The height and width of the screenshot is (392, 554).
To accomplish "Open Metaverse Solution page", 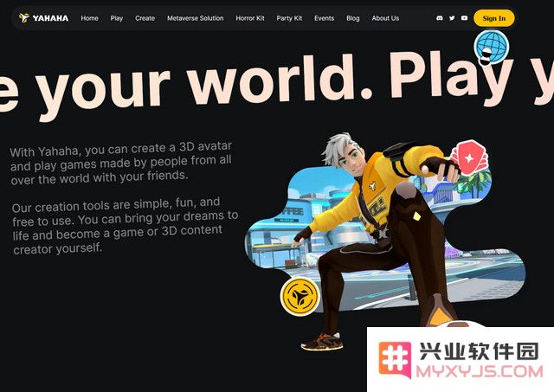I will (196, 18).
